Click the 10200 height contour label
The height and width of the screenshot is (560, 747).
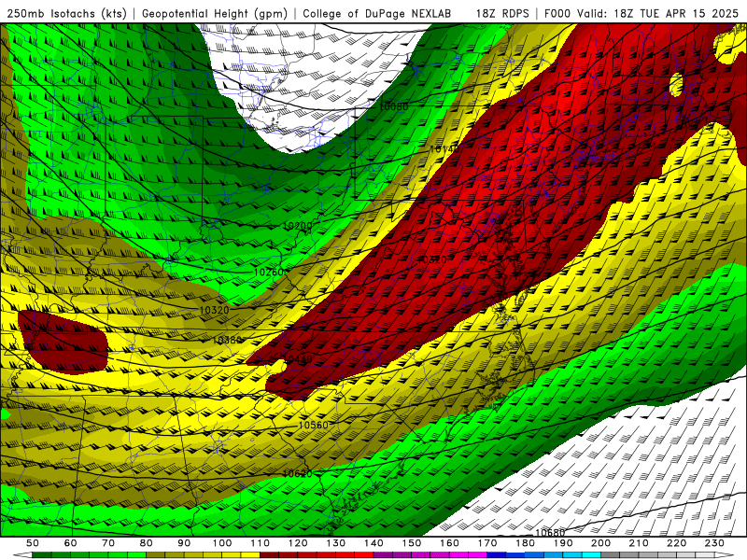point(298,226)
